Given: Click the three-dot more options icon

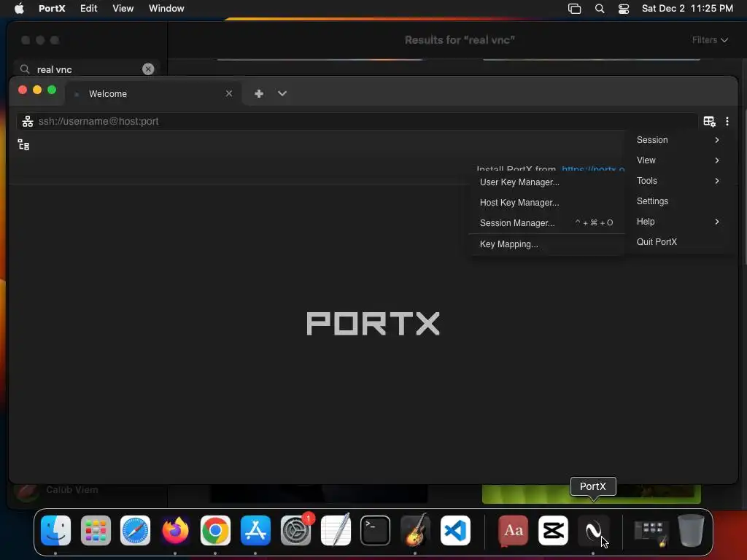Looking at the screenshot, I should 727,122.
